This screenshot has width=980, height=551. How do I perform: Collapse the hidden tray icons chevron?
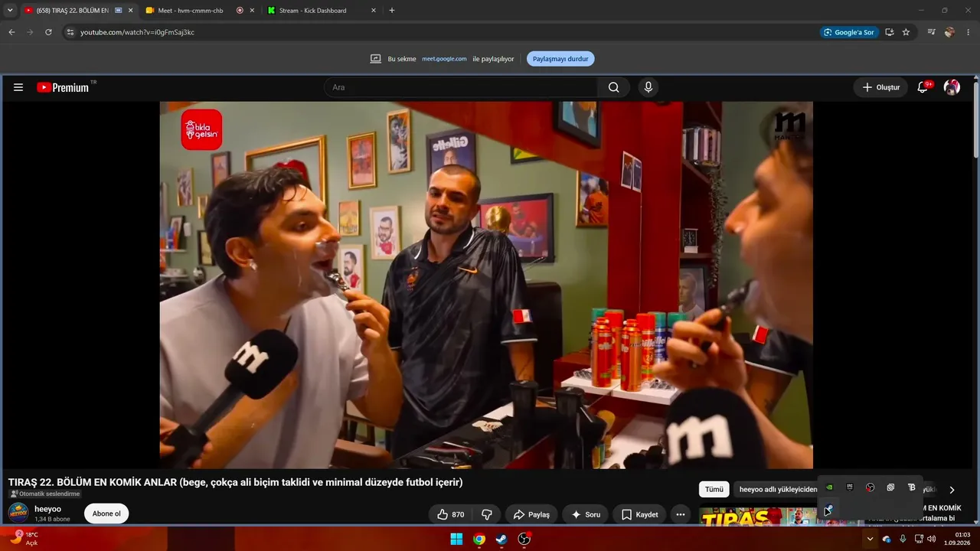point(870,539)
